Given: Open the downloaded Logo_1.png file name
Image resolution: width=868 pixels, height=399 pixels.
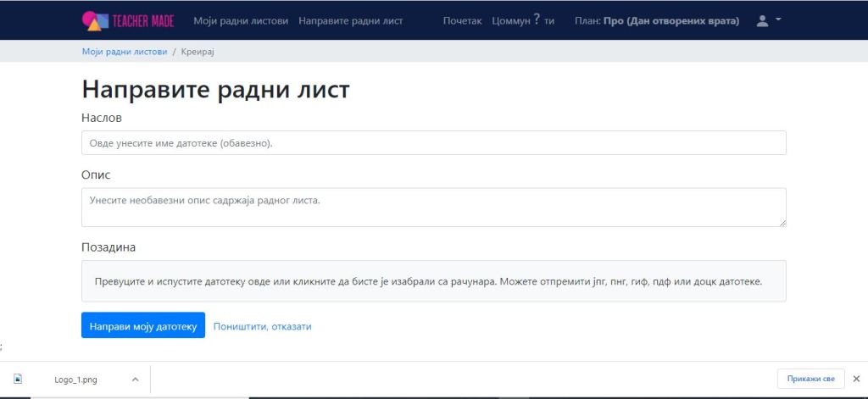Looking at the screenshot, I should click(x=75, y=380).
